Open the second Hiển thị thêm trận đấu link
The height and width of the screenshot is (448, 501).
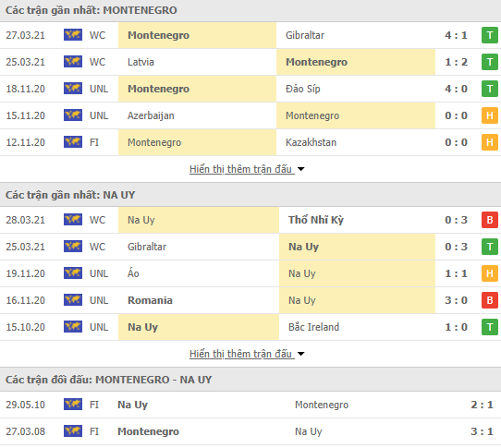[241, 354]
